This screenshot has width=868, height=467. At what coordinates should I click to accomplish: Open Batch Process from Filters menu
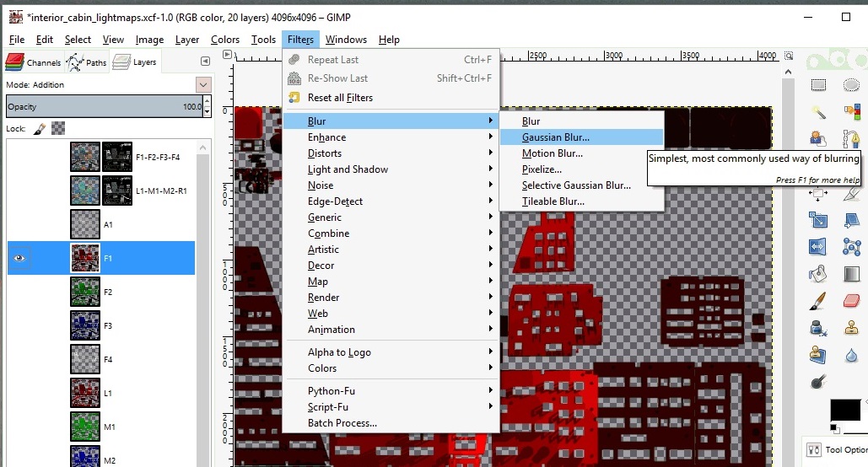(342, 423)
